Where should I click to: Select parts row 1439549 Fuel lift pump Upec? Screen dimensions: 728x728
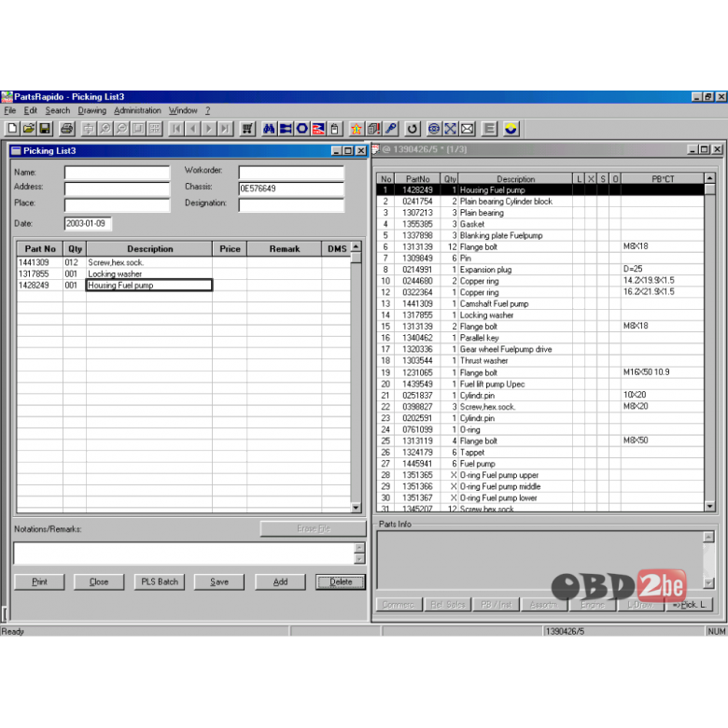coord(540,384)
